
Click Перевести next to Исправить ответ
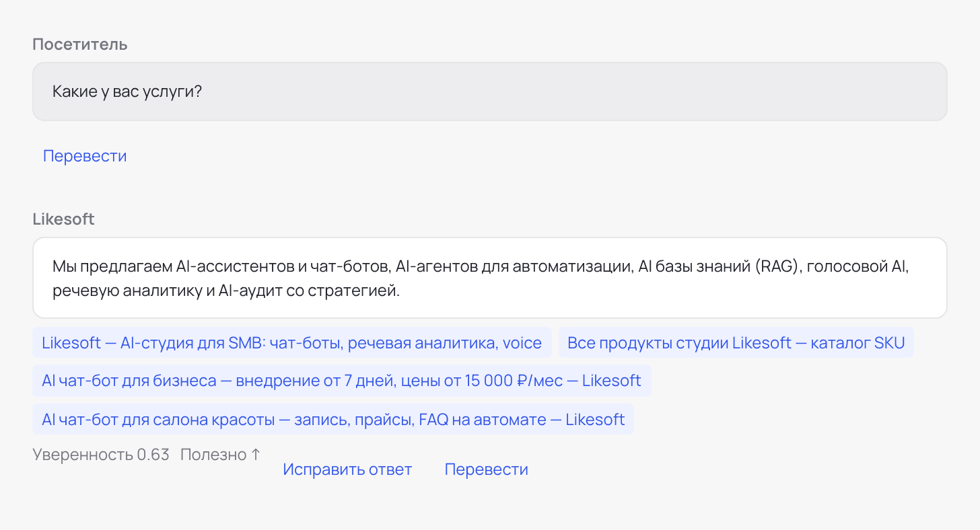(486, 469)
